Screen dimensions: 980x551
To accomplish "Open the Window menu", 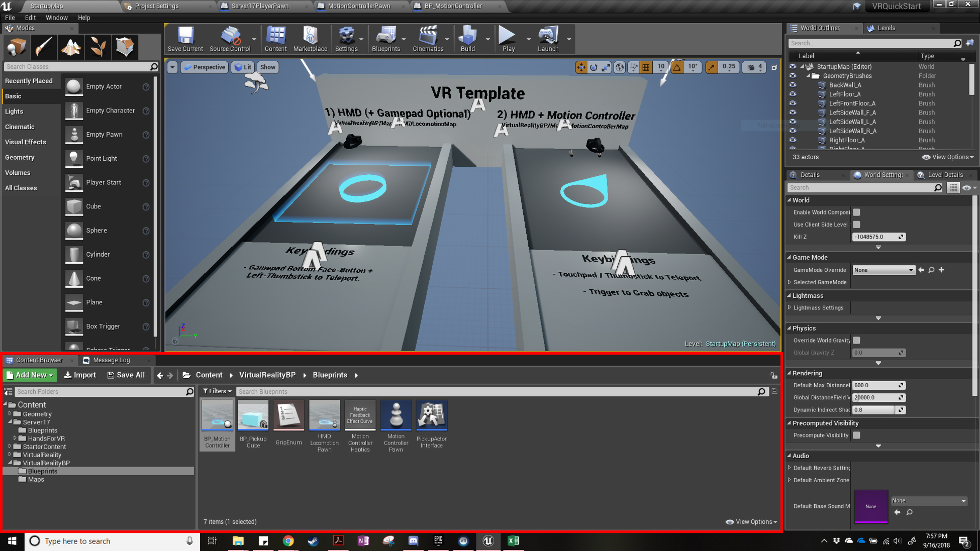I will (x=56, y=18).
